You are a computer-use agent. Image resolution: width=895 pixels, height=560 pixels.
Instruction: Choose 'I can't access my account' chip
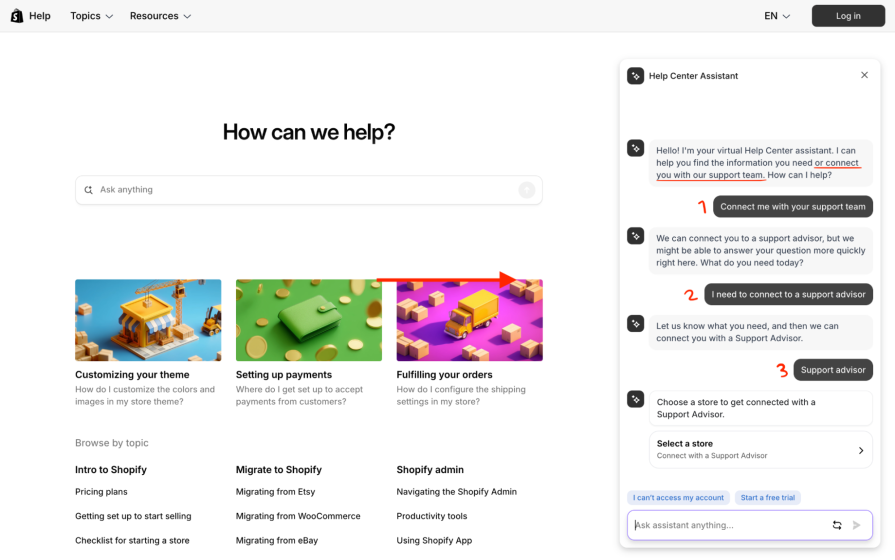(x=678, y=498)
